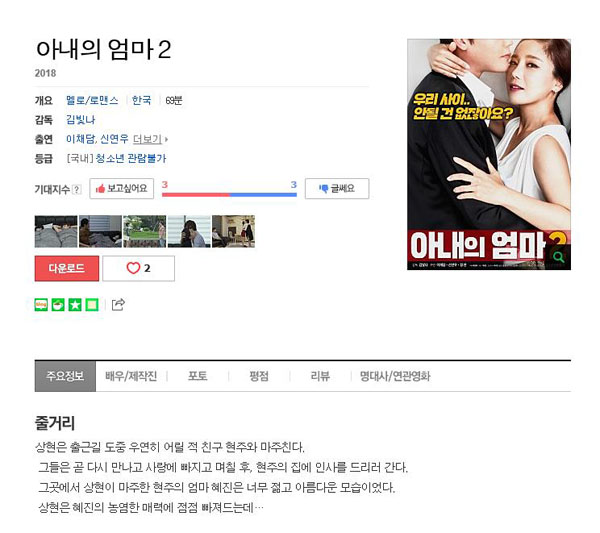The image size is (600, 533).
Task: Open director 김빛나 link
Action: pos(80,120)
